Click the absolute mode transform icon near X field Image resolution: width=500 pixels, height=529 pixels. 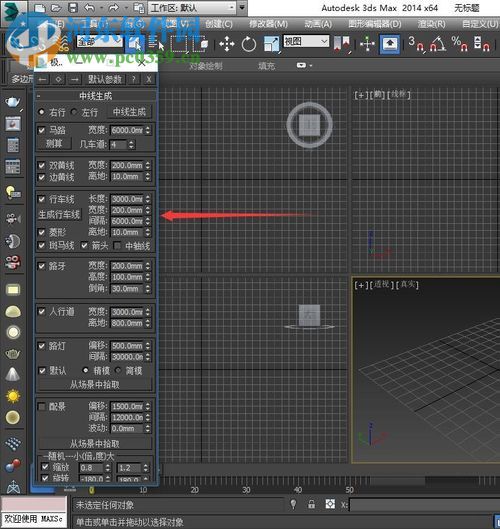pos(330,504)
